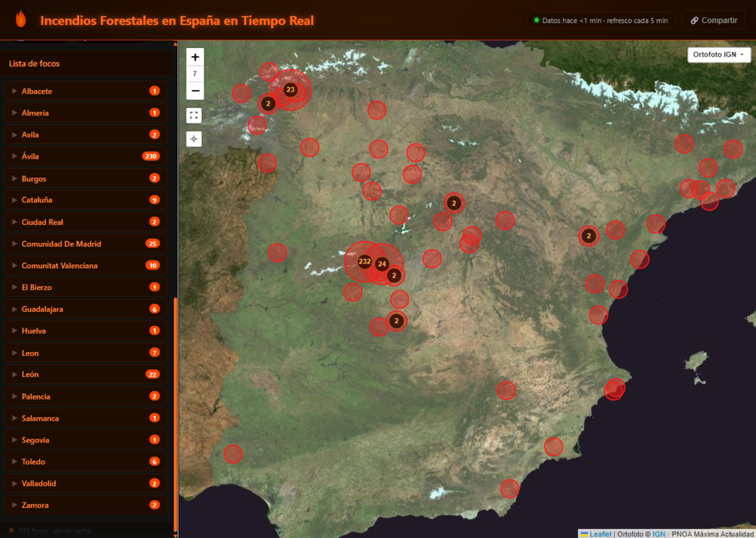The image size is (756, 538).
Task: Expand the Albacete province row
Action: [86, 91]
